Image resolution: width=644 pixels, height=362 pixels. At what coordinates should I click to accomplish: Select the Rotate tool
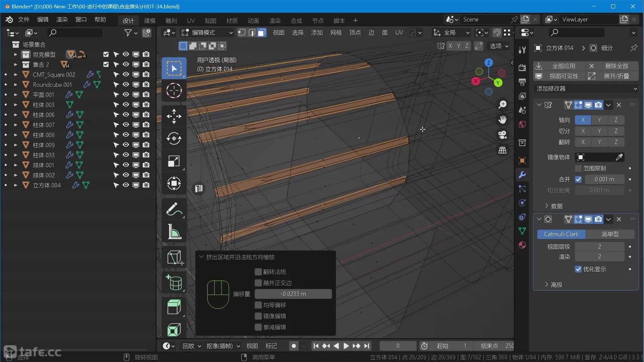174,138
